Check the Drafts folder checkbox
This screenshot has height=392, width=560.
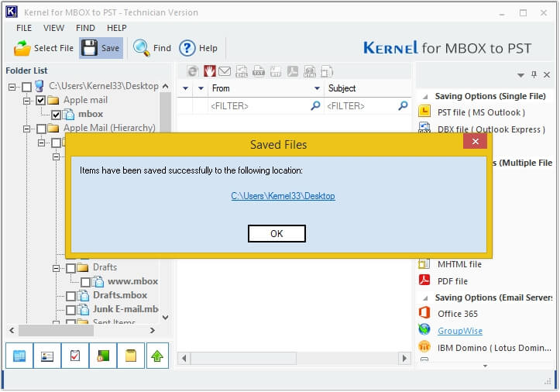click(70, 268)
